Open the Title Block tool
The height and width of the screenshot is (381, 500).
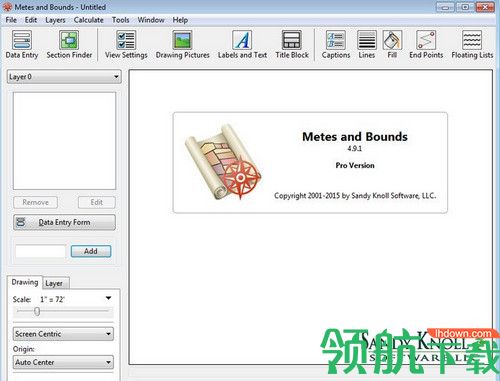292,44
